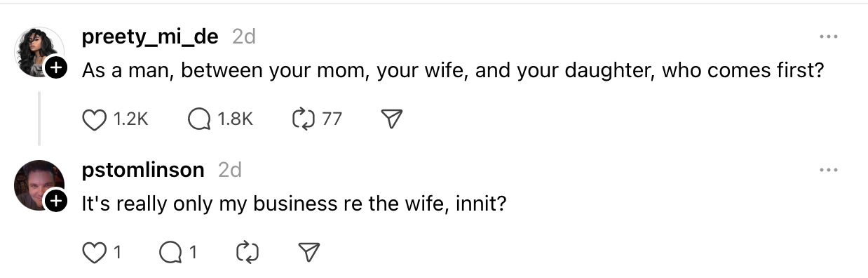Repost preety_mi_de's thread using the repost icon
The image size is (868, 278).
pyautogui.click(x=301, y=119)
